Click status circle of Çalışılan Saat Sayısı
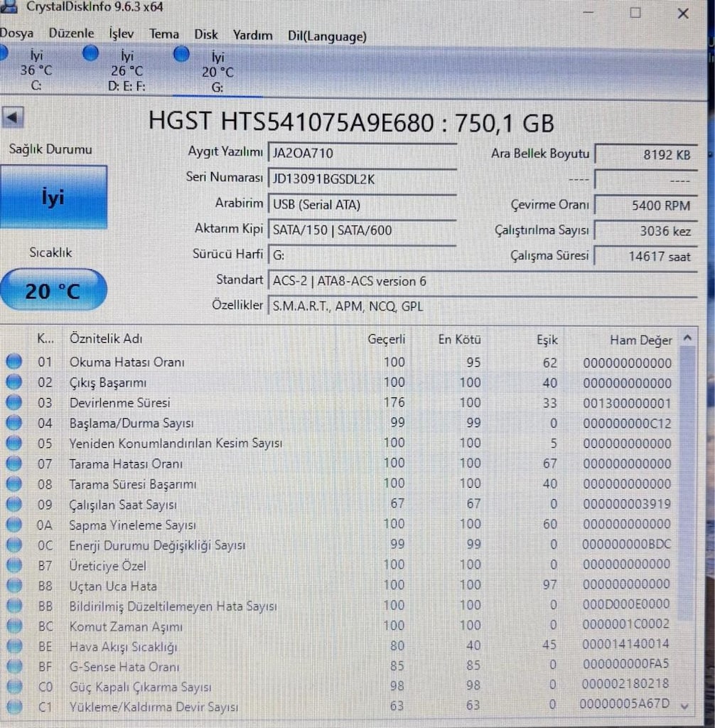The width and height of the screenshot is (715, 728). coord(14,504)
